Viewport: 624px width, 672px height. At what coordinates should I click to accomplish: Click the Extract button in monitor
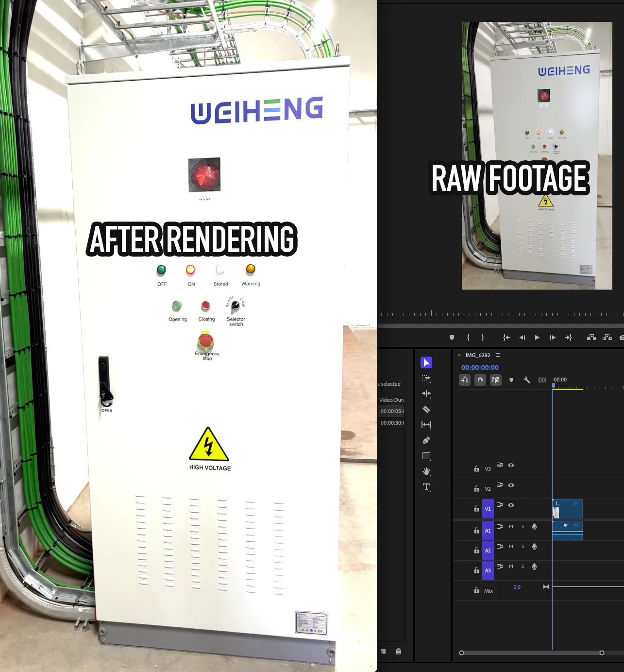(607, 338)
